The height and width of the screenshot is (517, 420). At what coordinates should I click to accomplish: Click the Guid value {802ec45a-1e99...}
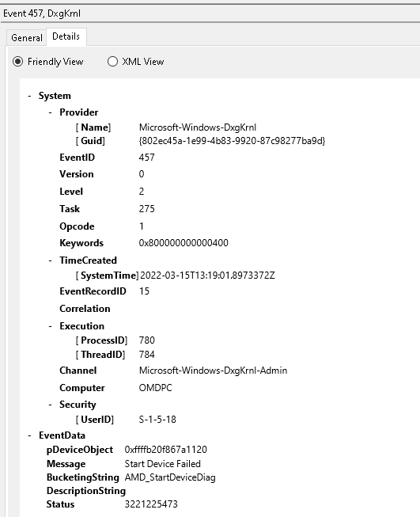click(x=232, y=141)
